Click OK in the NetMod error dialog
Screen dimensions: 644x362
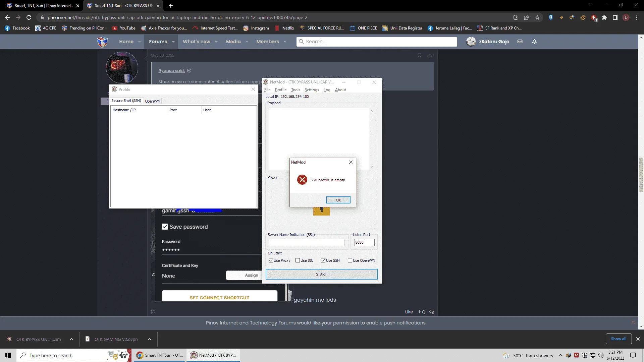[338, 200]
